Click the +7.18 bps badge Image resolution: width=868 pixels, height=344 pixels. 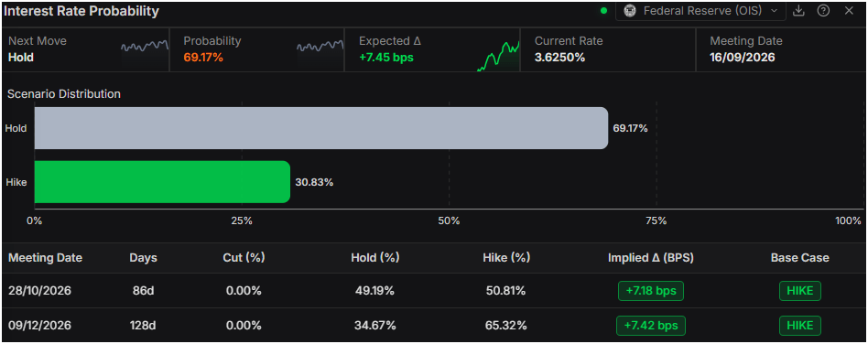[x=650, y=291]
